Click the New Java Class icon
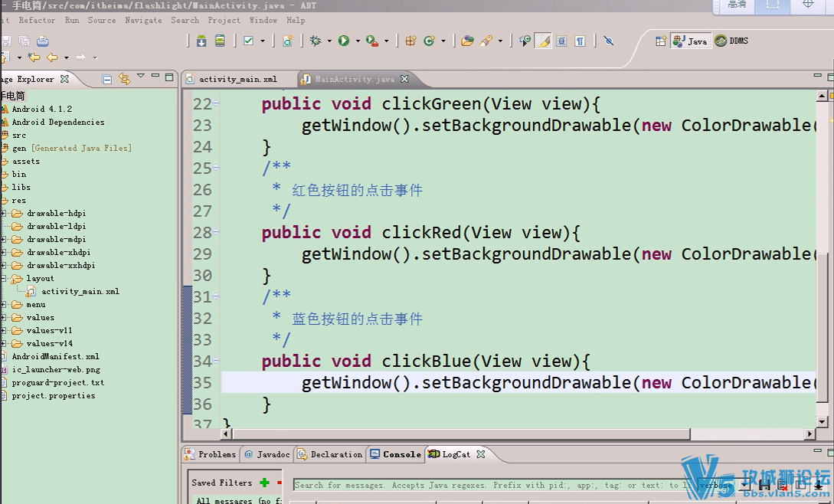Image resolution: width=834 pixels, height=504 pixels. coord(429,41)
